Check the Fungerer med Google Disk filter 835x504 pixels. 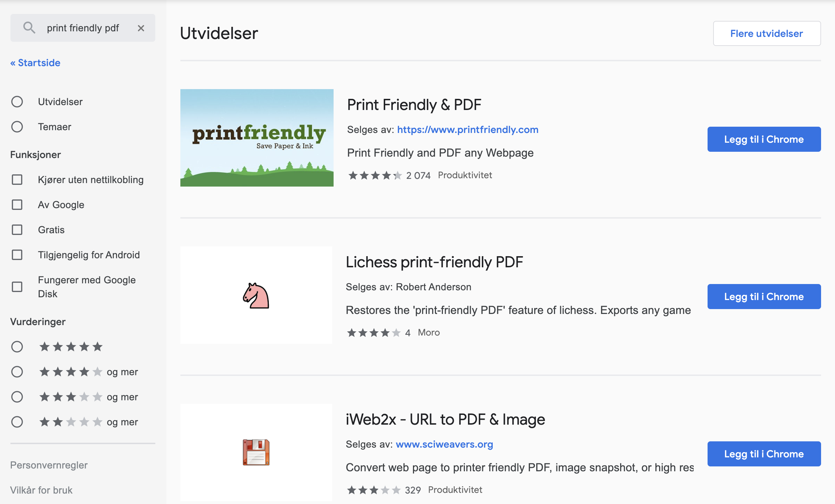point(17,287)
